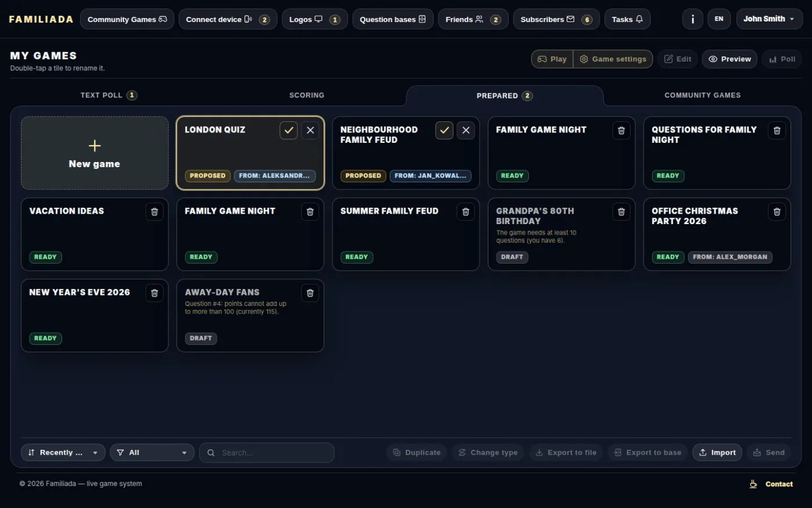The image size is (812, 508).
Task: Click the Search input field
Action: tap(267, 453)
